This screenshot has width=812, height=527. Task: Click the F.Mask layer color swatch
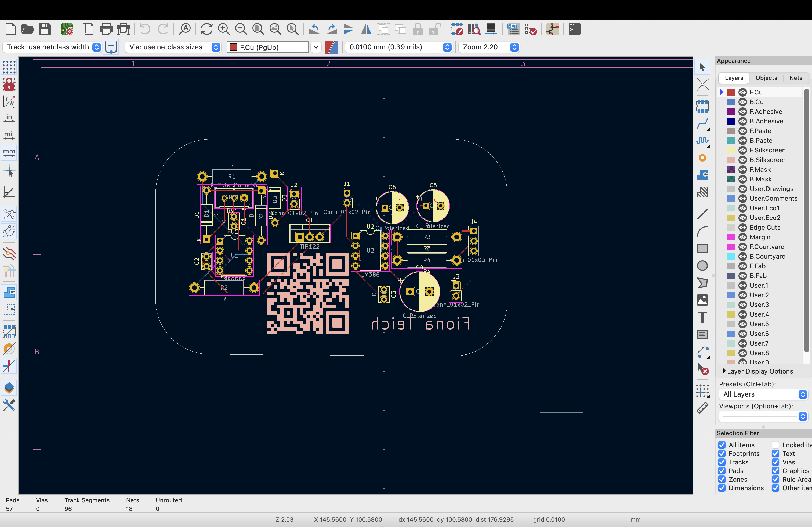pyautogui.click(x=730, y=170)
